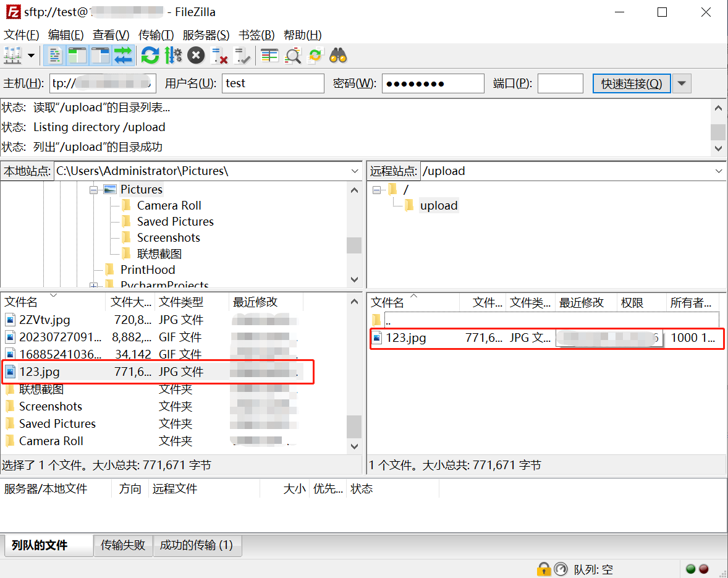Viewport: 728px width, 578px height.
Task: Click local tree scroll up arrow
Action: click(354, 190)
